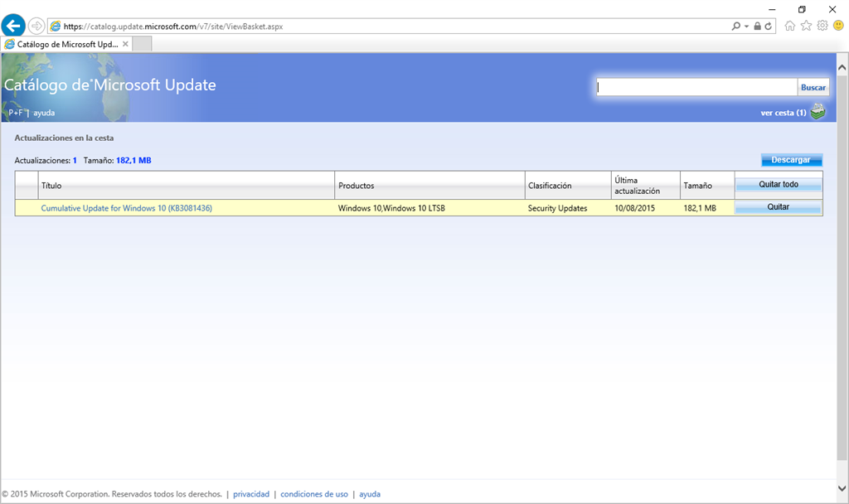The width and height of the screenshot is (849, 504).
Task: Click the Última actualización column header
Action: tap(645, 185)
